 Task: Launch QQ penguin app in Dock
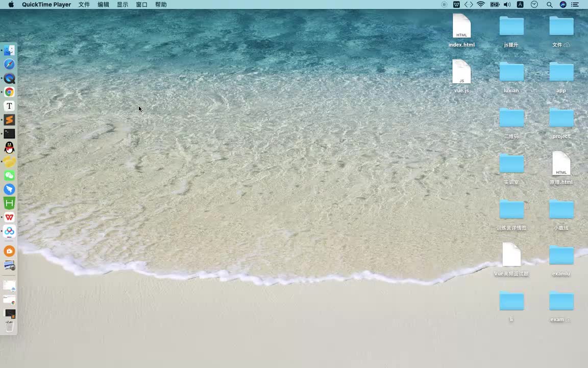point(9,148)
